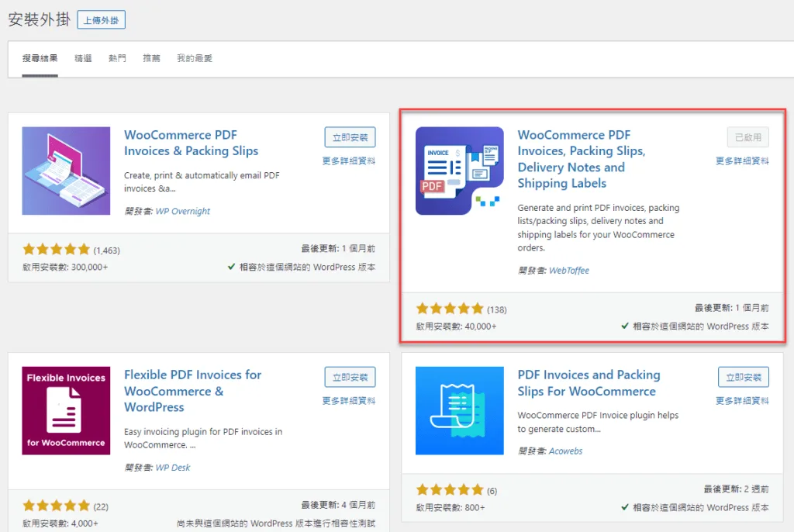
Task: Open Flexible PDF Invoices for WooCommerce title
Action: [192, 391]
